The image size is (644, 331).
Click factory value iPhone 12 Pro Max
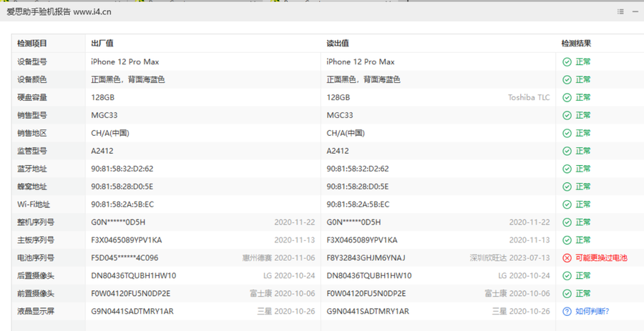click(x=125, y=62)
